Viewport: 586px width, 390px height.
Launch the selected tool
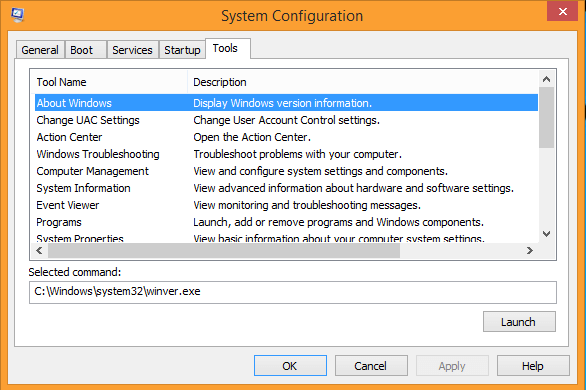point(519,322)
